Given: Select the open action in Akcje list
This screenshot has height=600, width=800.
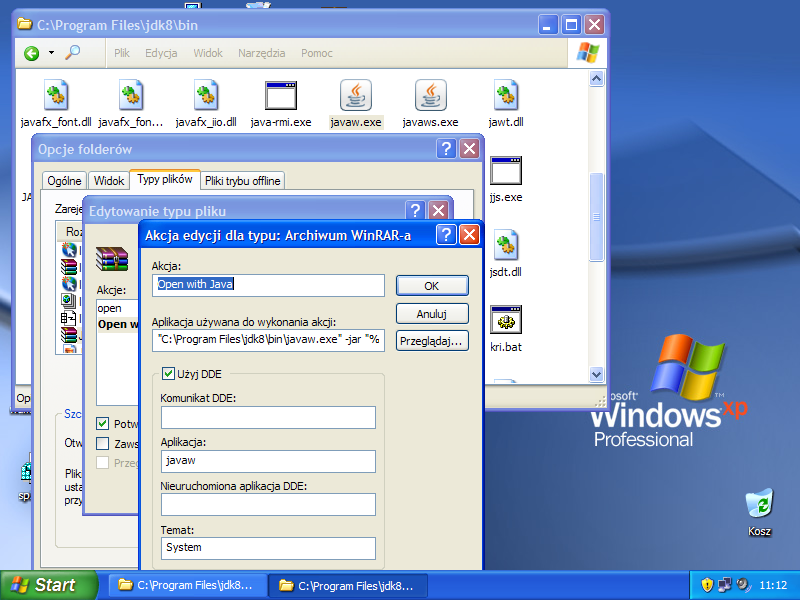Looking at the screenshot, I should tap(110, 308).
